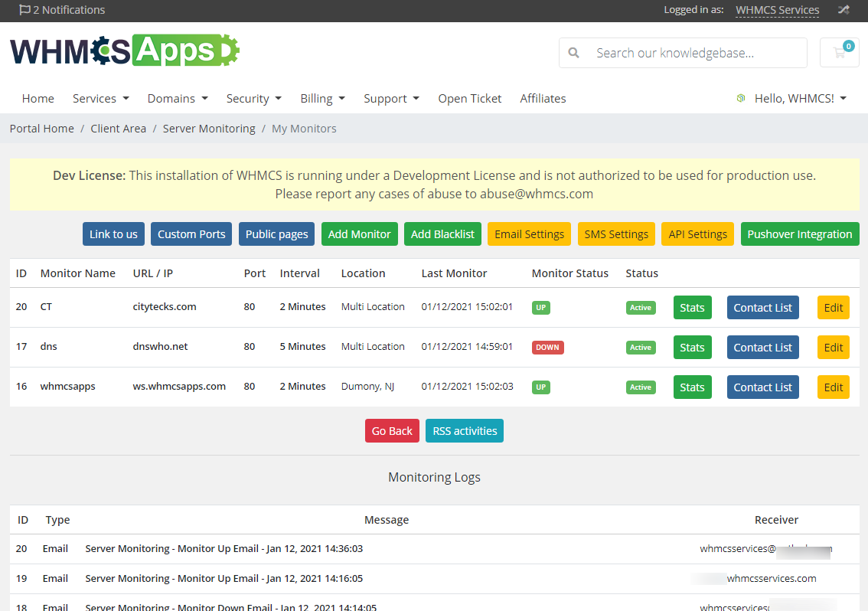Click citytecks.com URL cell
868x611 pixels.
[165, 306]
